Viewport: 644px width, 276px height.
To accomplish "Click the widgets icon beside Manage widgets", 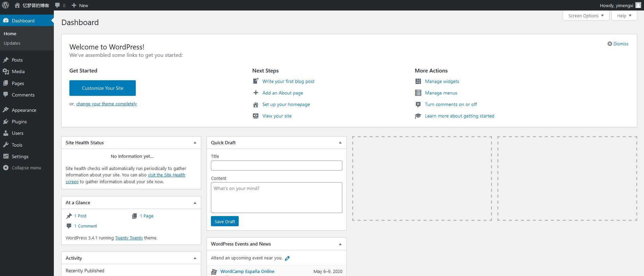I will (x=418, y=81).
